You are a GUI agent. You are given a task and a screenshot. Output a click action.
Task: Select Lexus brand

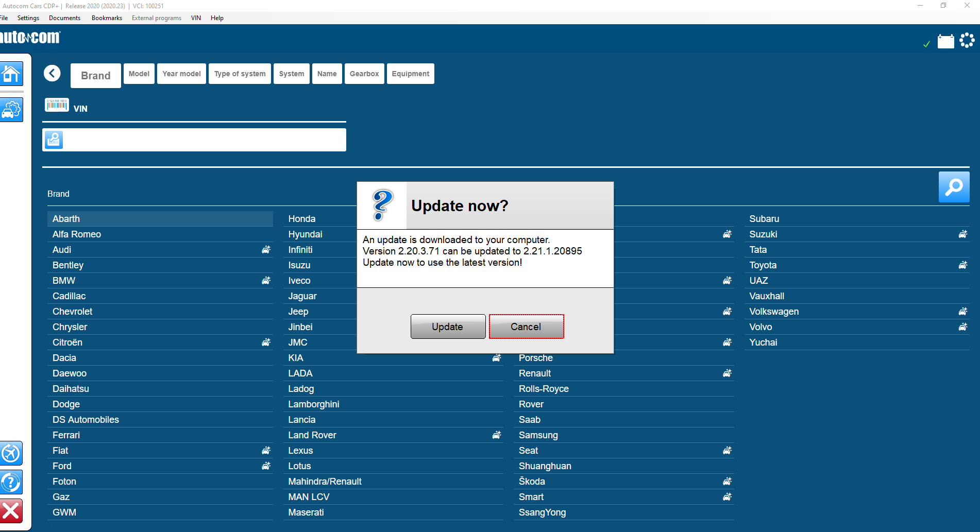393,451
